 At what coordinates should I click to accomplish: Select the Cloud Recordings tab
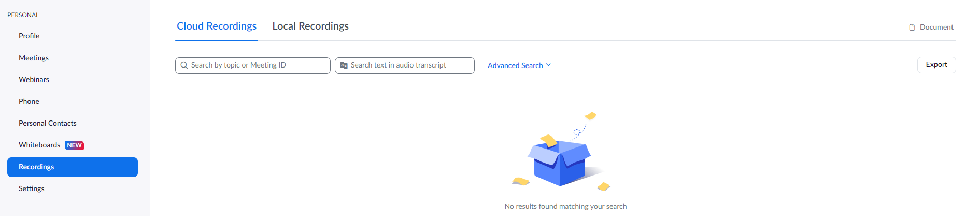(x=217, y=26)
